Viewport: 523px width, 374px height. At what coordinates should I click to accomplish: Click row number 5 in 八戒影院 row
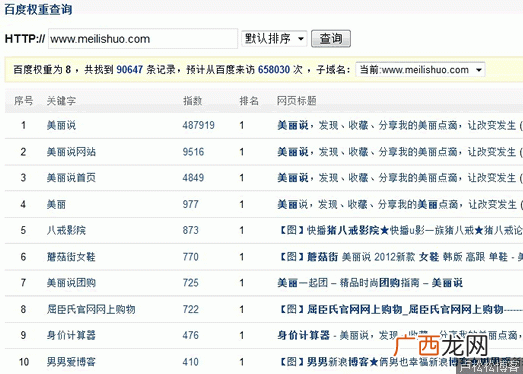[23, 230]
